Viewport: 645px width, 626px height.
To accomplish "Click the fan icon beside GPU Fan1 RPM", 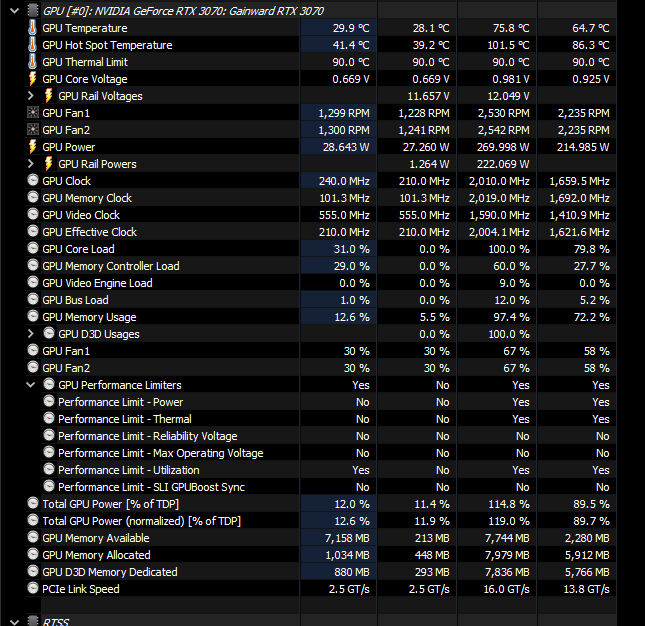I will [32, 113].
